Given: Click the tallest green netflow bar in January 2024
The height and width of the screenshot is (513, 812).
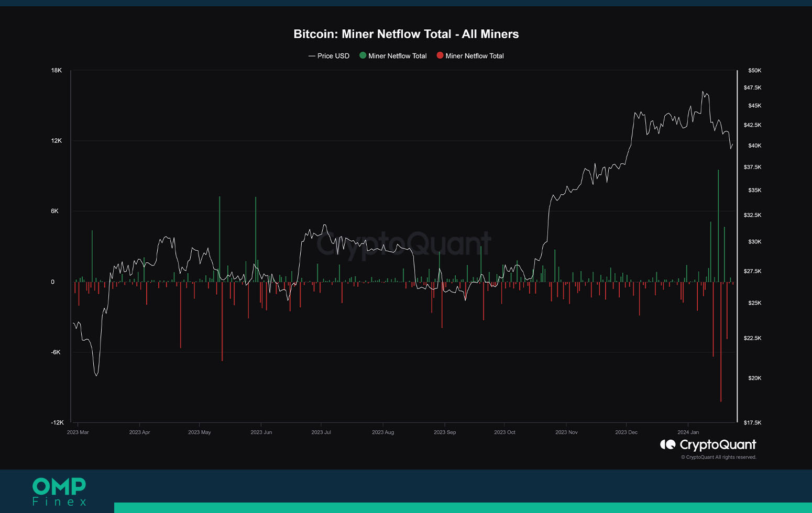Looking at the screenshot, I should pyautogui.click(x=718, y=226).
